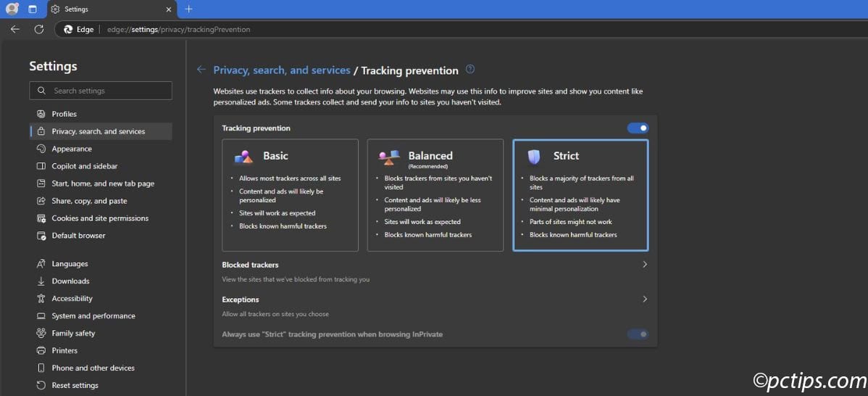The height and width of the screenshot is (396, 868).
Task: Click the tab actions icon
Action: pos(33,9)
